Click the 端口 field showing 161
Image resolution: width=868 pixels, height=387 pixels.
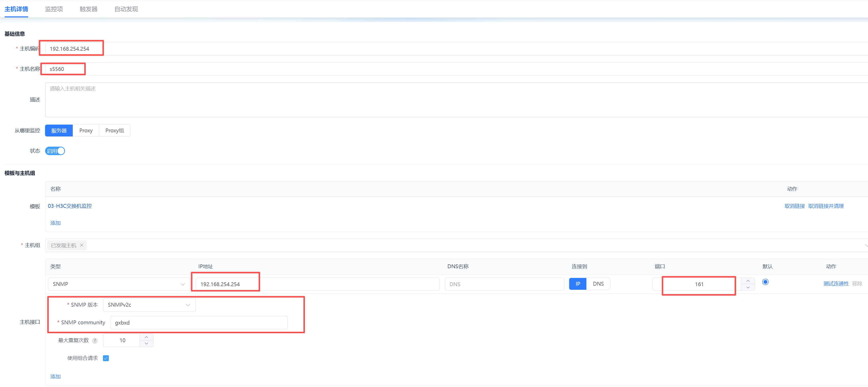[696, 284]
